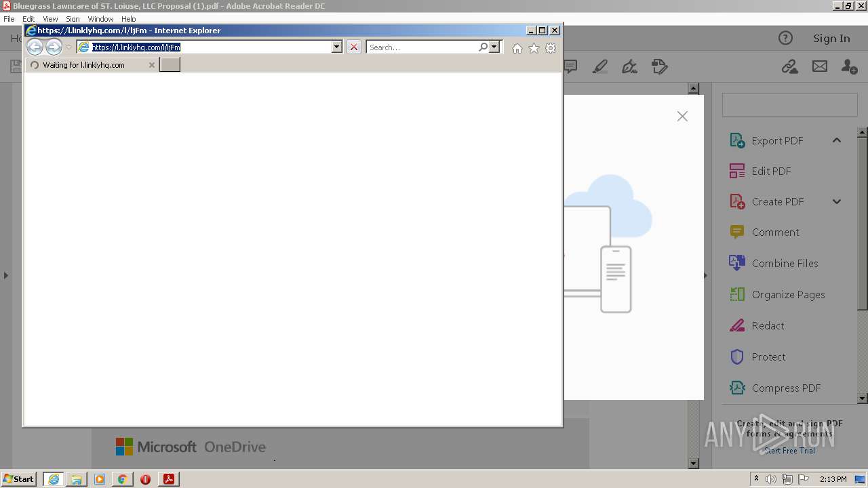Image resolution: width=868 pixels, height=488 pixels.
Task: Open Opera browser from the taskbar
Action: (x=145, y=479)
